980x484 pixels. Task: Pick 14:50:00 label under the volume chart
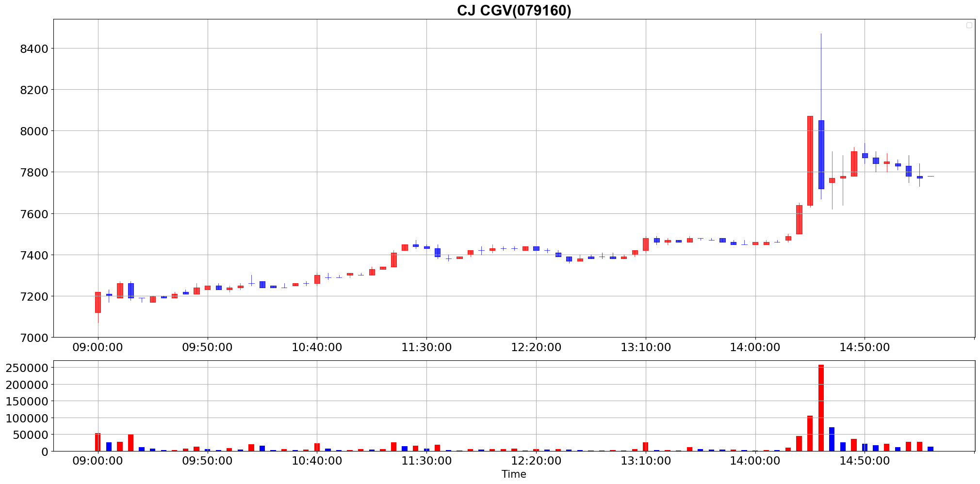coord(865,461)
